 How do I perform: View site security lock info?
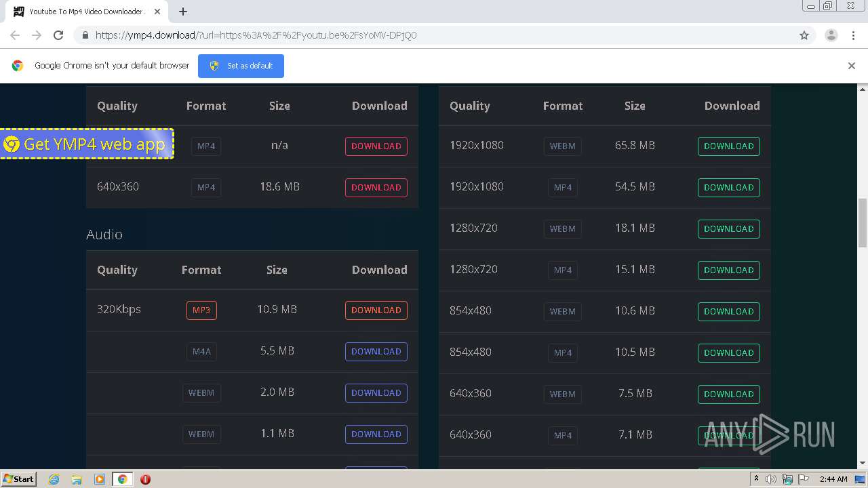tap(85, 35)
